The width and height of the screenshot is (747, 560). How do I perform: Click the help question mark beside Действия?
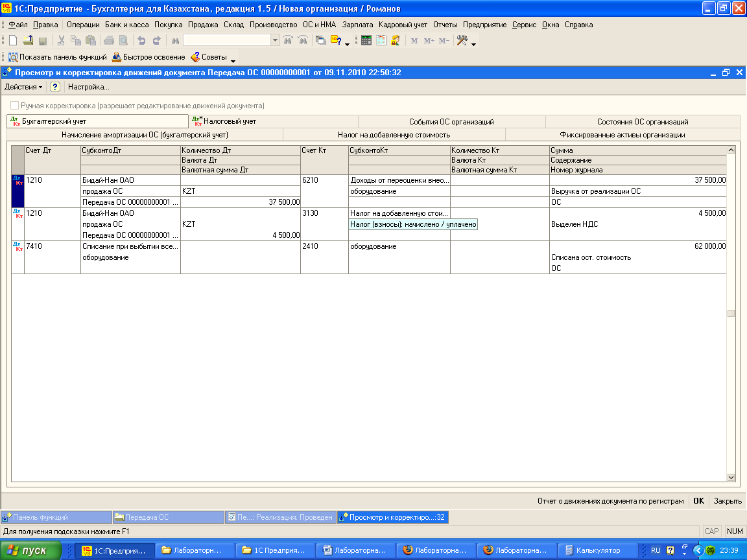pyautogui.click(x=54, y=87)
